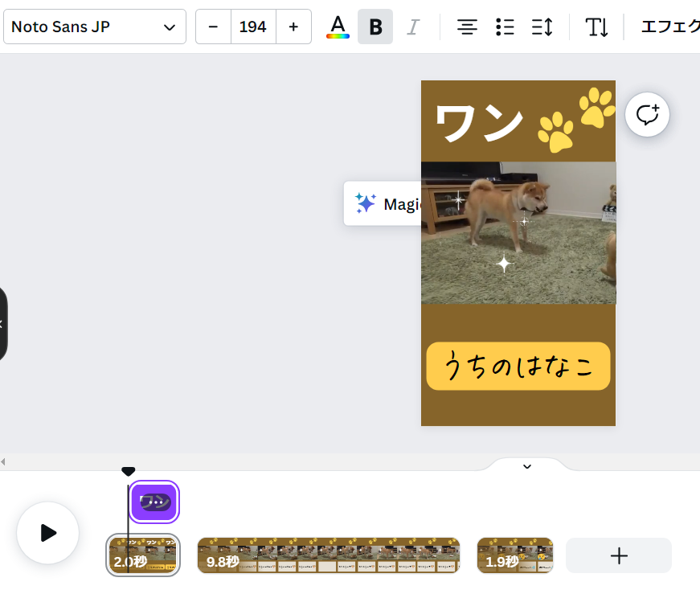
Task: Select the 1.9秒 video clip
Action: coord(514,555)
